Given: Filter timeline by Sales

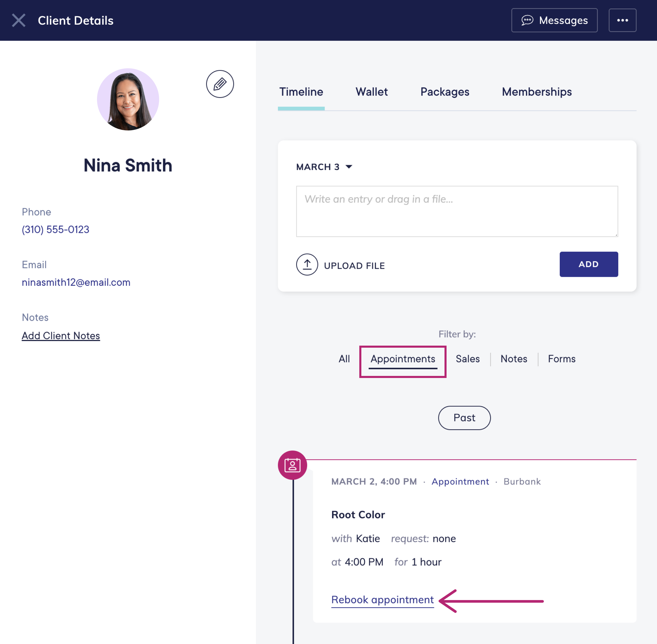Looking at the screenshot, I should [467, 358].
